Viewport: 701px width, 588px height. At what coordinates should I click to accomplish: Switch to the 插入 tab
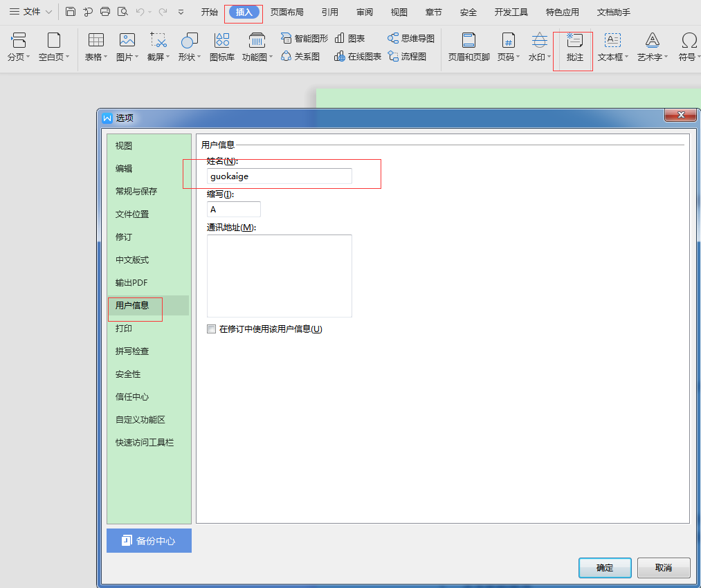(x=244, y=12)
